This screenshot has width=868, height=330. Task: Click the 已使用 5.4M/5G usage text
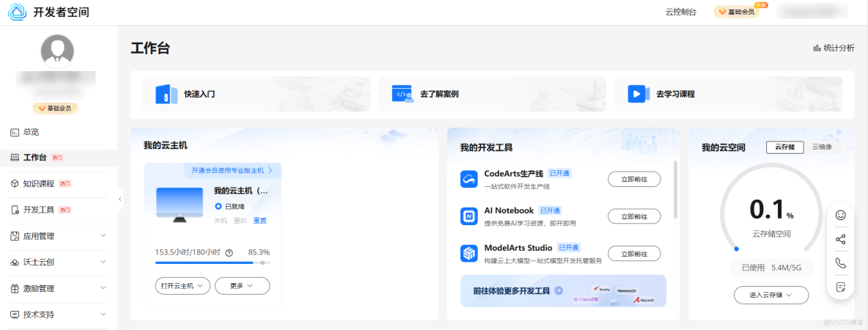(x=771, y=268)
